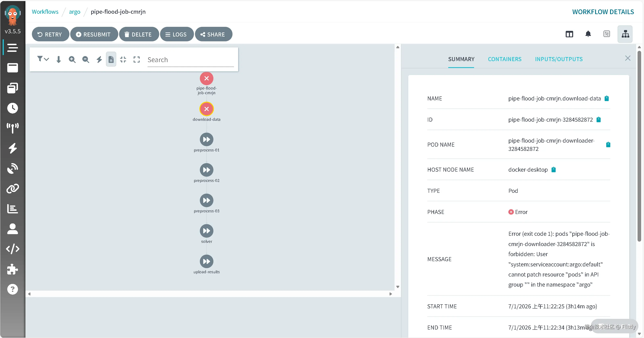This screenshot has width=644, height=338.
Task: Select the failed download-data node
Action: pyautogui.click(x=206, y=109)
